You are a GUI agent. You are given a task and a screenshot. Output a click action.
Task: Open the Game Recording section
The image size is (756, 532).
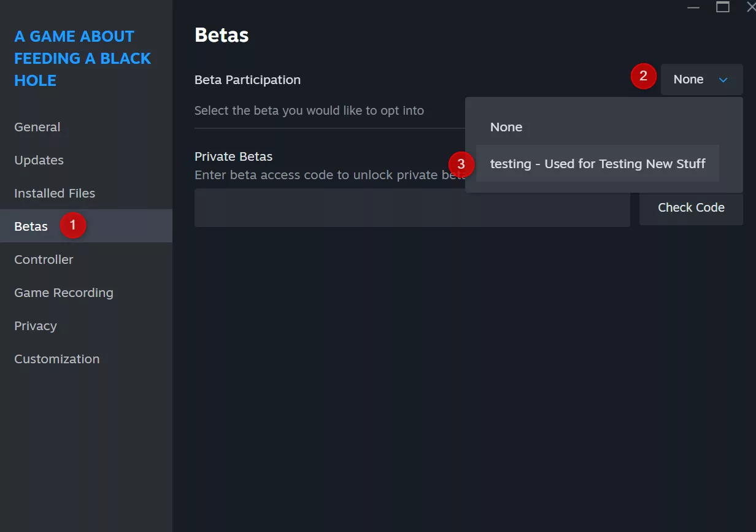pyautogui.click(x=64, y=293)
